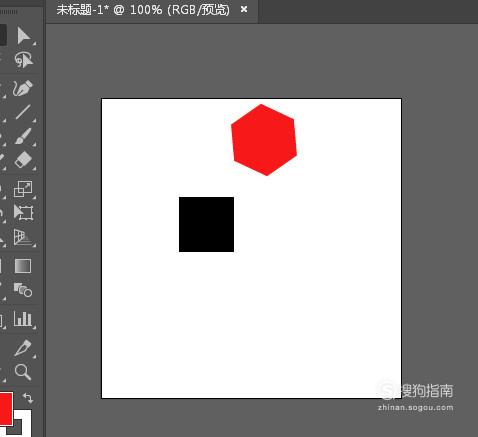
Task: Select the black square on the artboard
Action: pos(206,224)
